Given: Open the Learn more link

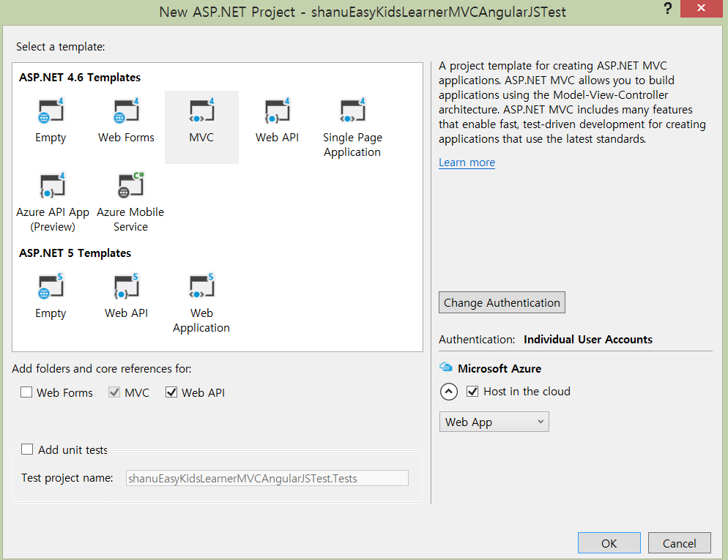Looking at the screenshot, I should pos(467,163).
